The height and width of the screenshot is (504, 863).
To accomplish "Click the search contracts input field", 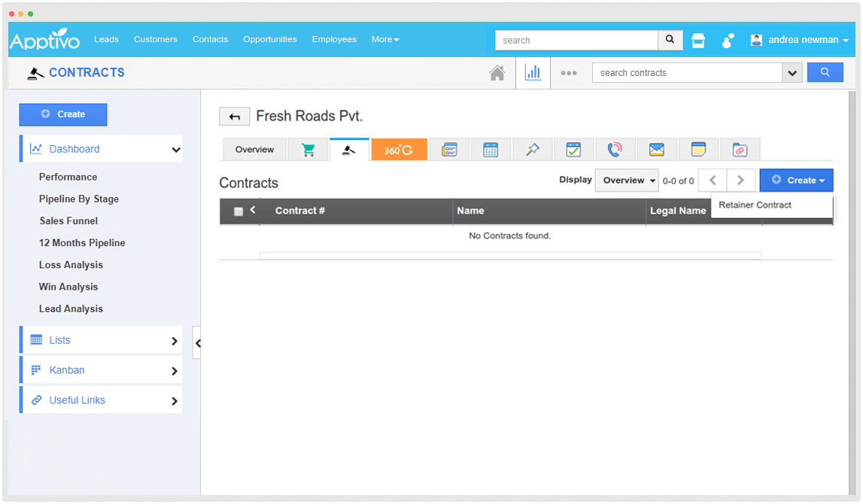I will [x=686, y=73].
